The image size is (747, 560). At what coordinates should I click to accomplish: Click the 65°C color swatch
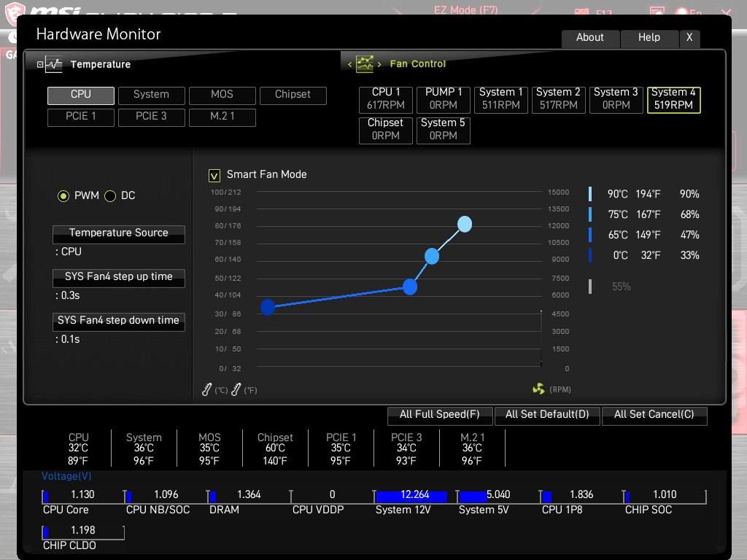[x=590, y=235]
